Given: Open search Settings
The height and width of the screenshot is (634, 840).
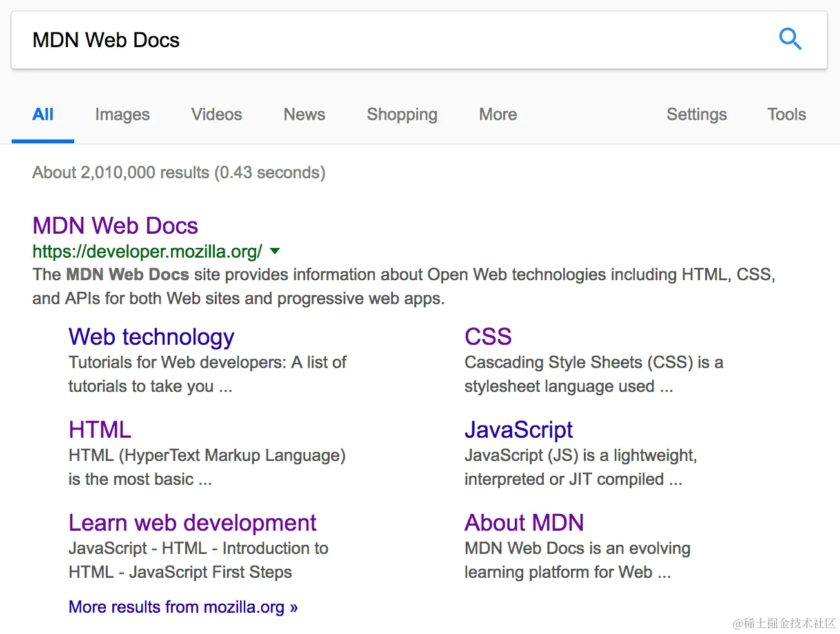Looking at the screenshot, I should tap(697, 115).
